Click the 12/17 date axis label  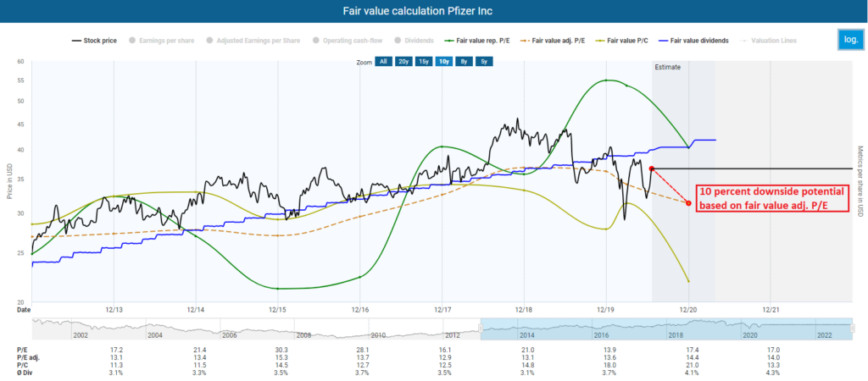[442, 310]
